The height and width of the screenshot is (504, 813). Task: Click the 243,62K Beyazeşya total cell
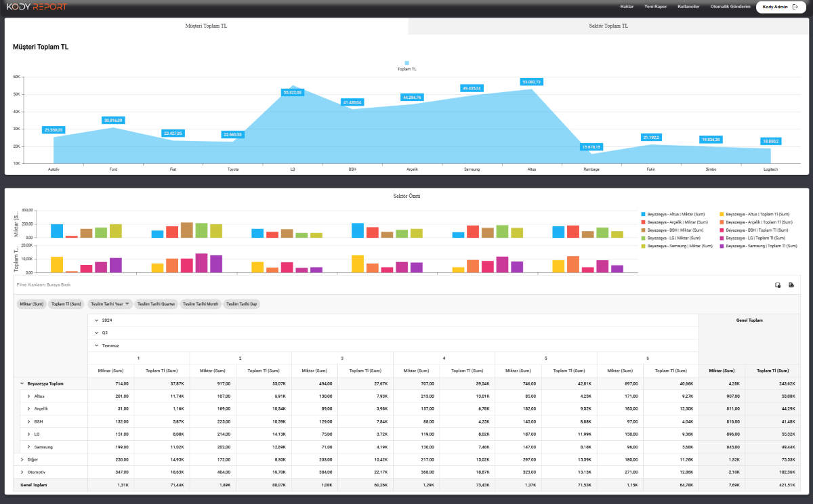point(772,383)
